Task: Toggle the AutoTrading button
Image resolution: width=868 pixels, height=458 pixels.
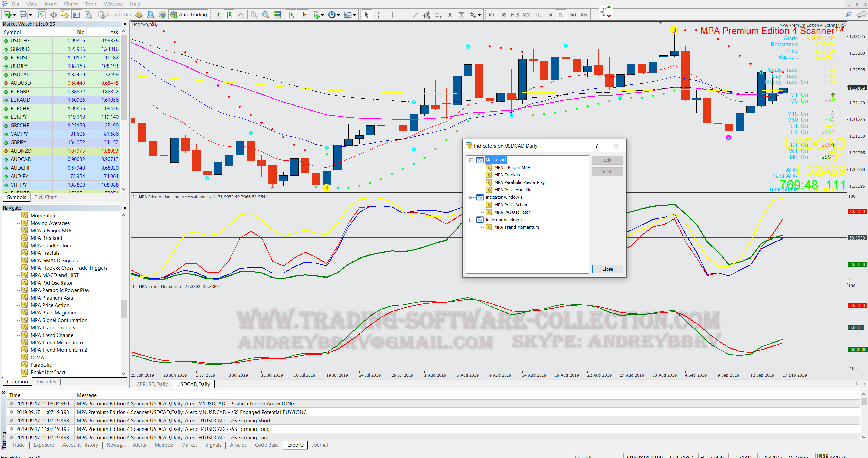Action: pos(189,15)
